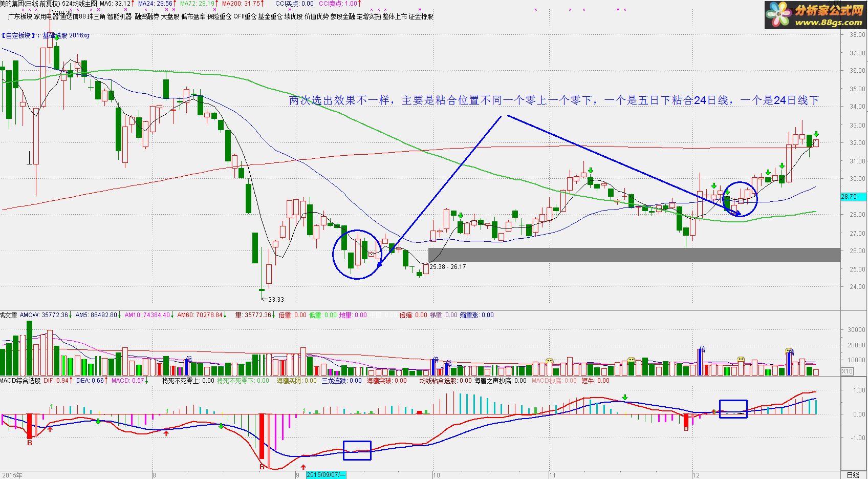Click the 23.33 low price label
Image resolution: width=868 pixels, height=479 pixels.
click(276, 300)
